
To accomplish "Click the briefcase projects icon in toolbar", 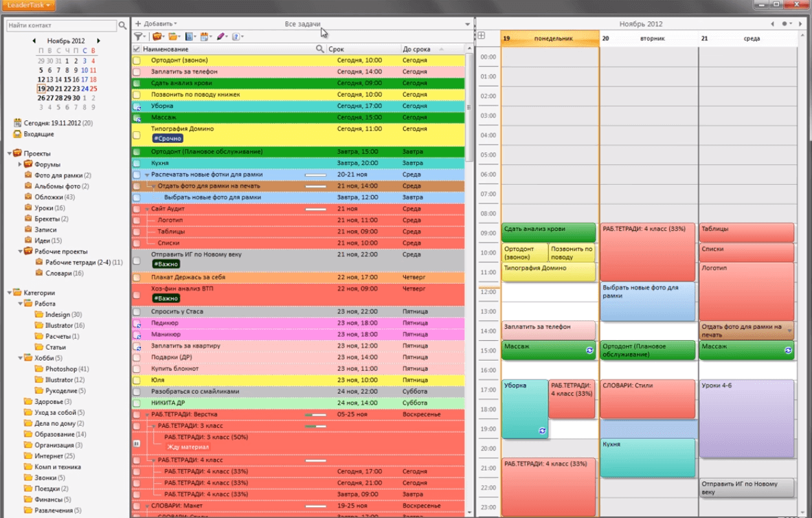I will 157,36.
